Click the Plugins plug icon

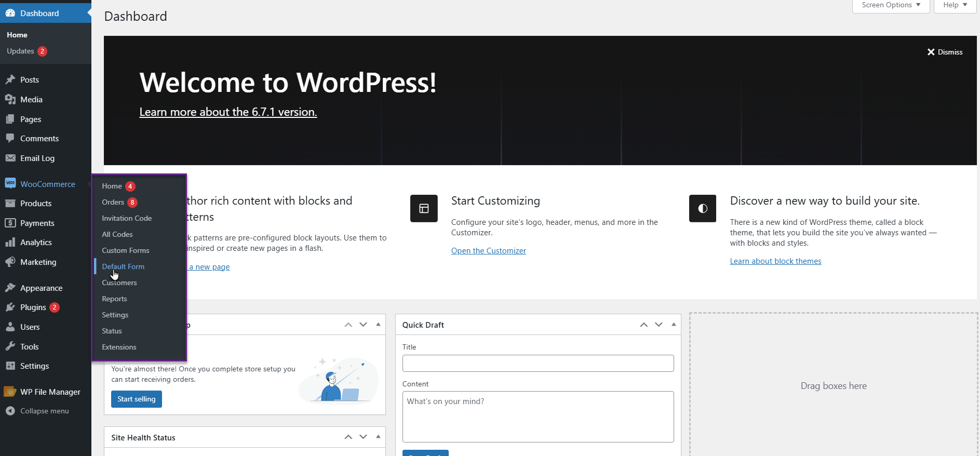tap(10, 307)
